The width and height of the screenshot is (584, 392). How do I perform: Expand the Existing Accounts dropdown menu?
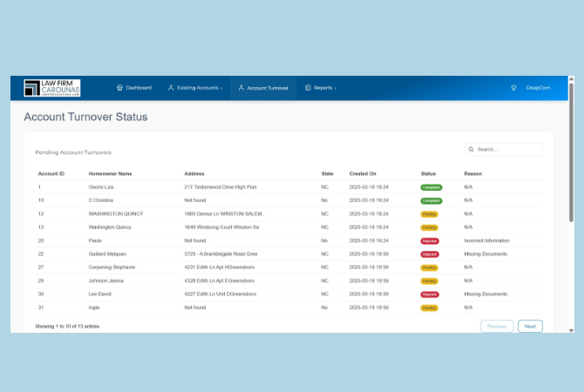(199, 88)
